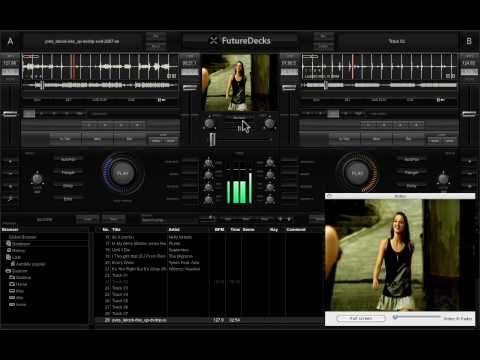The height and width of the screenshot is (360, 480).
Task: Click deck B effect amount knob
Action: [x=443, y=179]
